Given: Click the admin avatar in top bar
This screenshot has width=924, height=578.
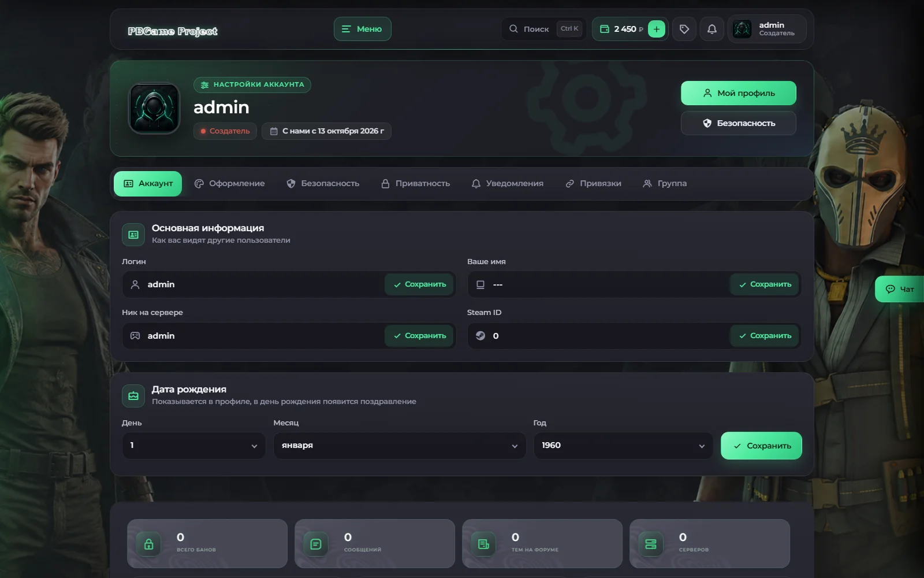Looking at the screenshot, I should [x=742, y=29].
